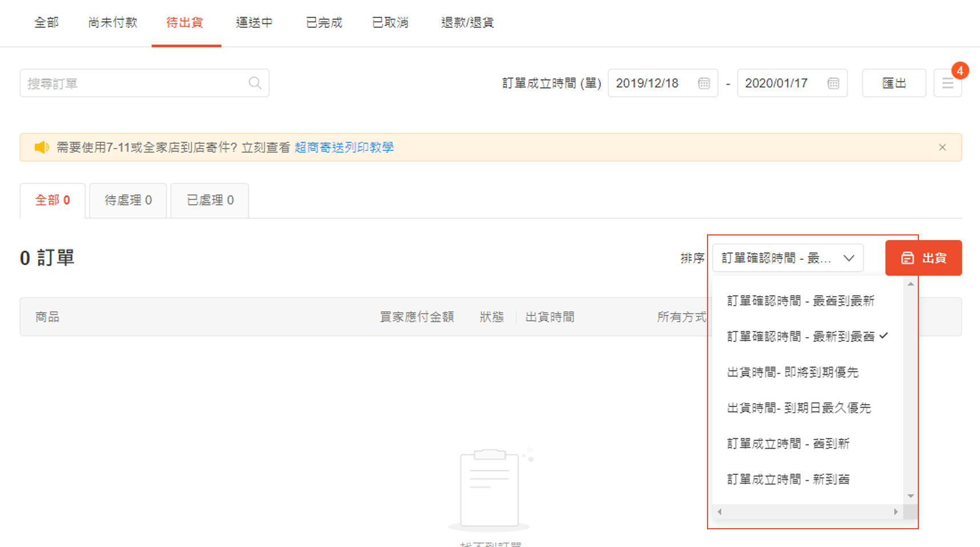
Task: Open the start date calendar icon
Action: click(x=704, y=83)
